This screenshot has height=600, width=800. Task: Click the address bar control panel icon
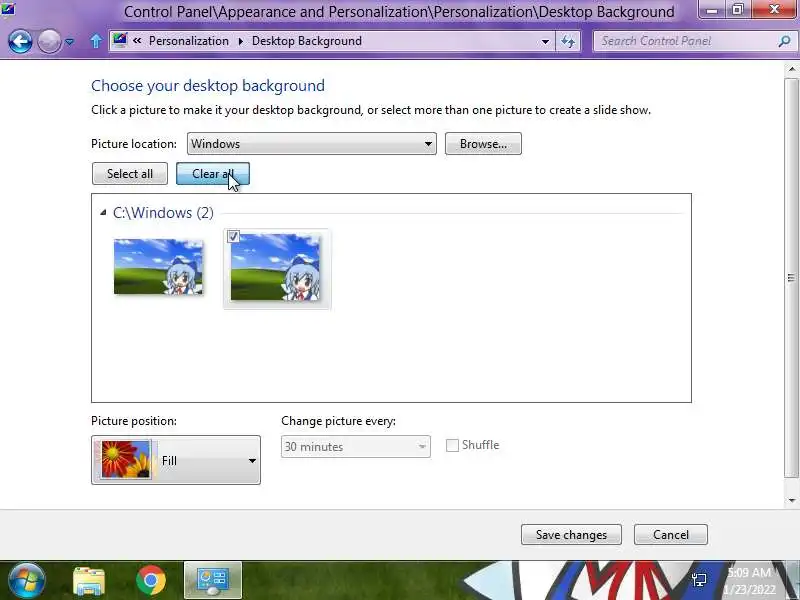point(120,41)
